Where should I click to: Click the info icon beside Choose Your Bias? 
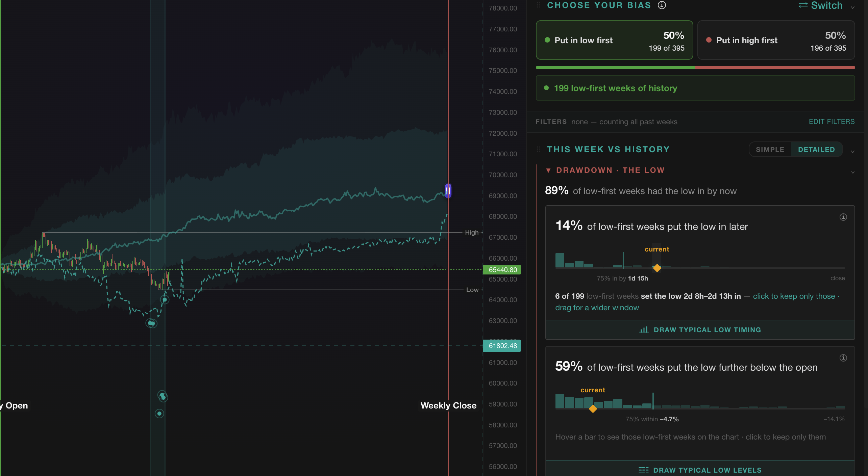[662, 5]
